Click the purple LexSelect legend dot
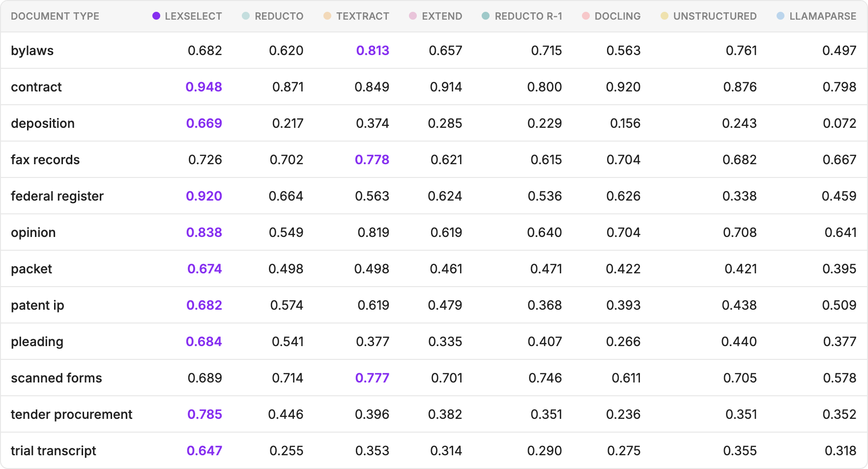 tap(156, 16)
